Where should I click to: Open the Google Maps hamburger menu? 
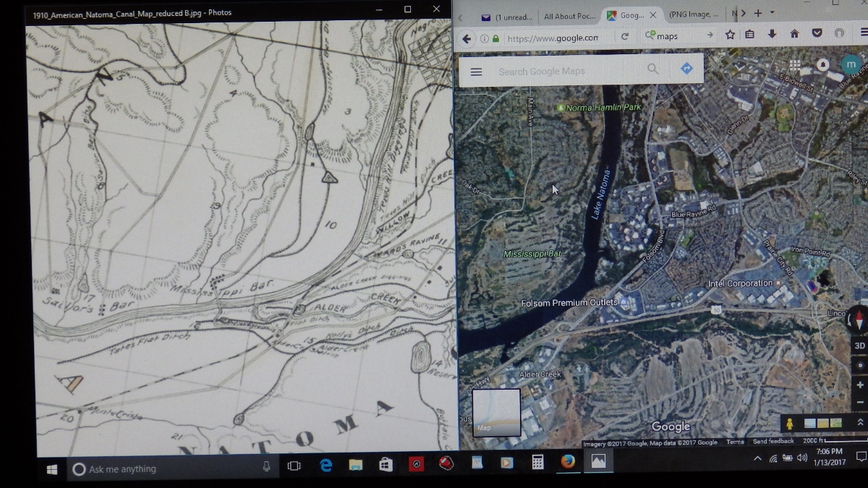[476, 72]
